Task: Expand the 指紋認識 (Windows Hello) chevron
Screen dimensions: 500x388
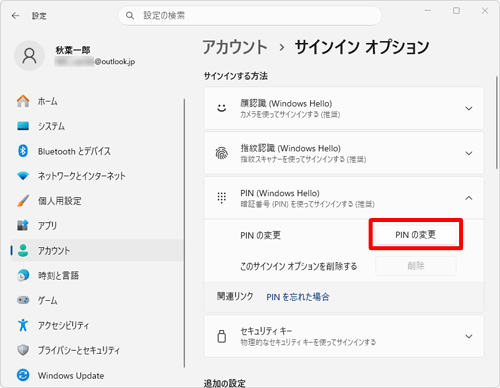Action: 469,153
